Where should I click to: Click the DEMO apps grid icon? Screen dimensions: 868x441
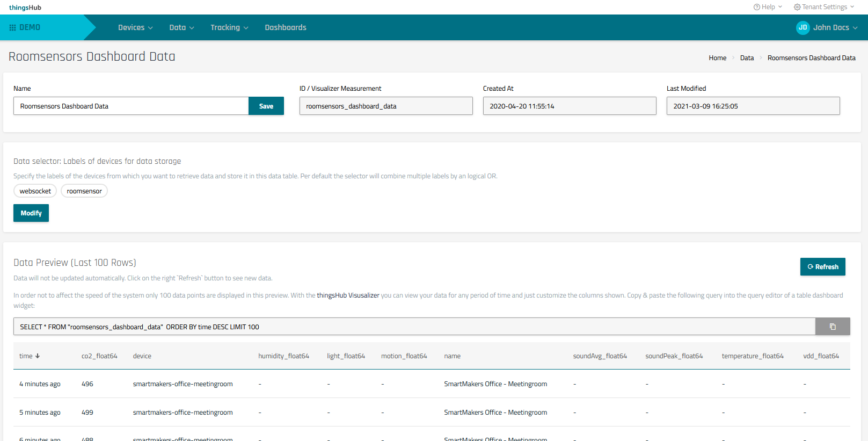click(12, 27)
